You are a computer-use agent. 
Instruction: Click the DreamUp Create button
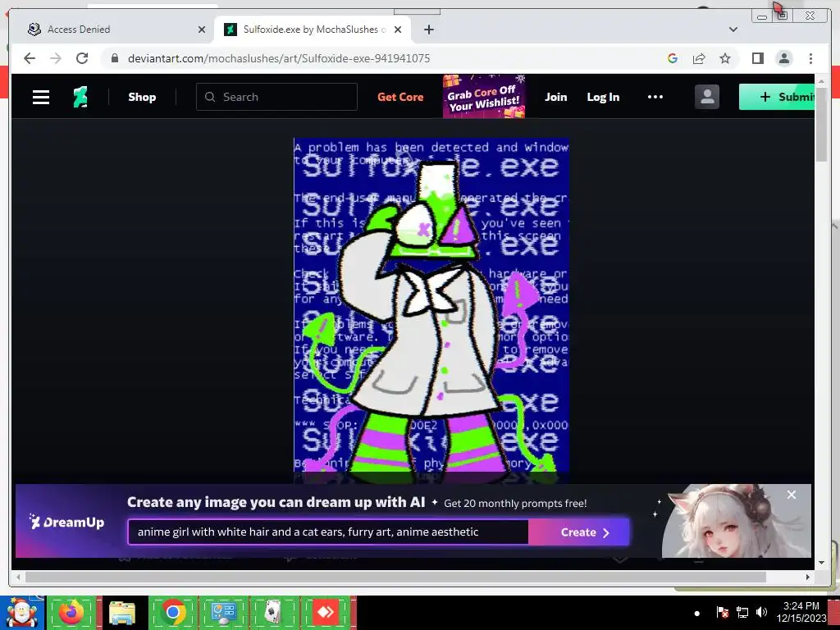click(x=578, y=532)
